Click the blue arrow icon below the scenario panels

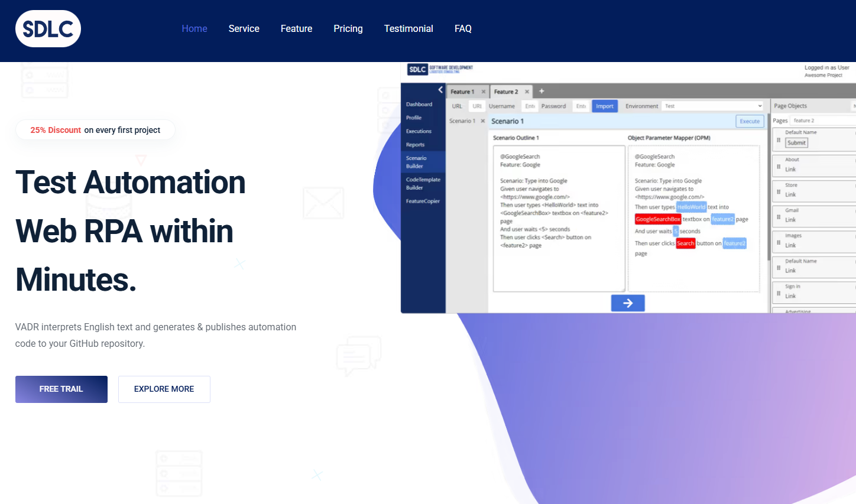[x=628, y=303]
